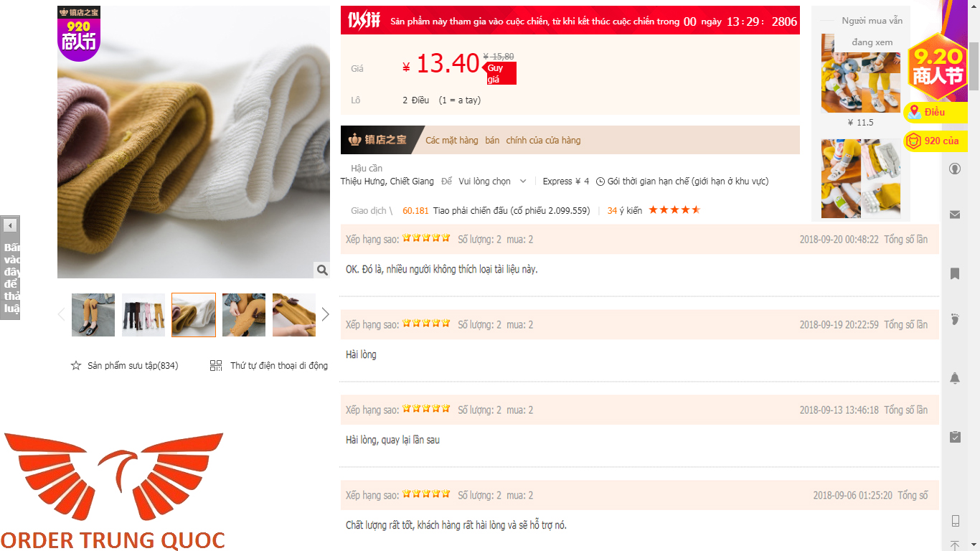Image resolution: width=980 pixels, height=551 pixels.
Task: Click the QR code icon beside mobile order
Action: click(216, 366)
